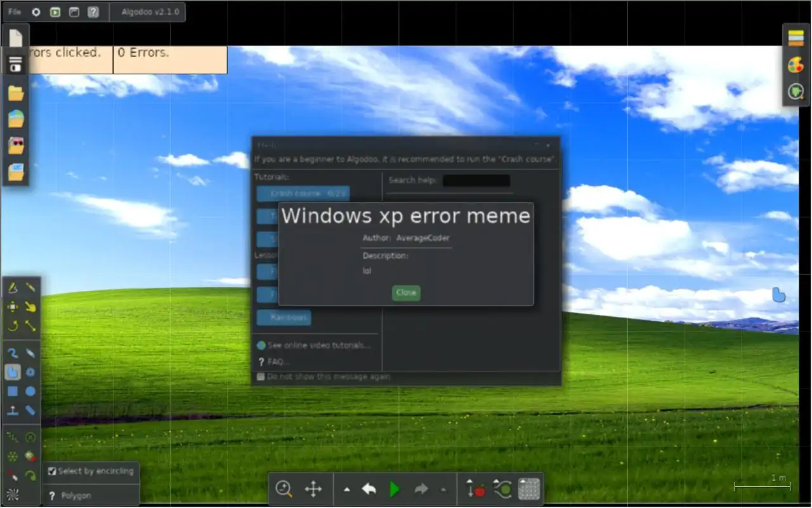Click the green play-box icon in top bar
This screenshot has width=812, height=508.
pyautogui.click(x=55, y=12)
